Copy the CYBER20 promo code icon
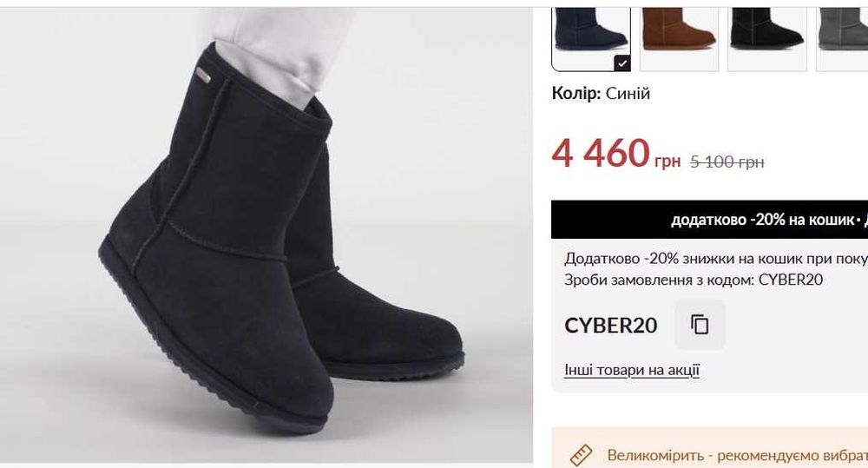This screenshot has height=468, width=868. (700, 325)
